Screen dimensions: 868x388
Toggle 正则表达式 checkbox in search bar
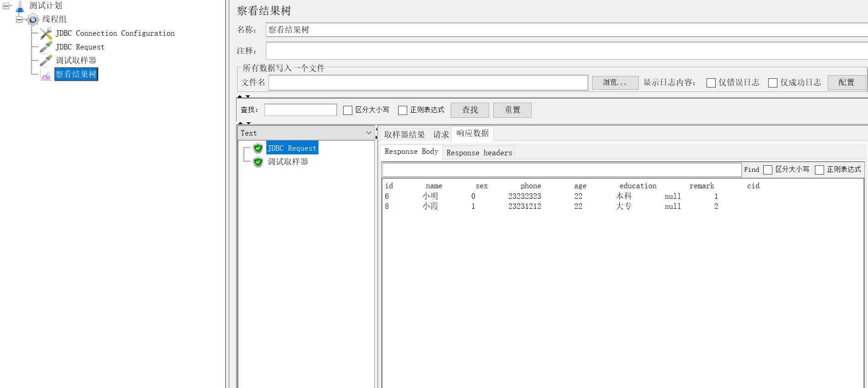click(403, 110)
